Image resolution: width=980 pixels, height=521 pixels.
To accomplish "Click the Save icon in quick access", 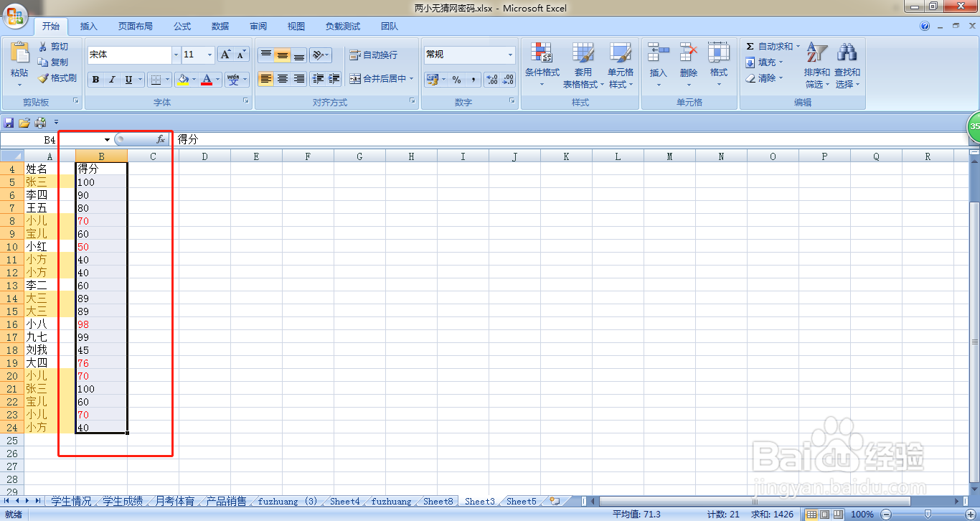I will [9, 123].
